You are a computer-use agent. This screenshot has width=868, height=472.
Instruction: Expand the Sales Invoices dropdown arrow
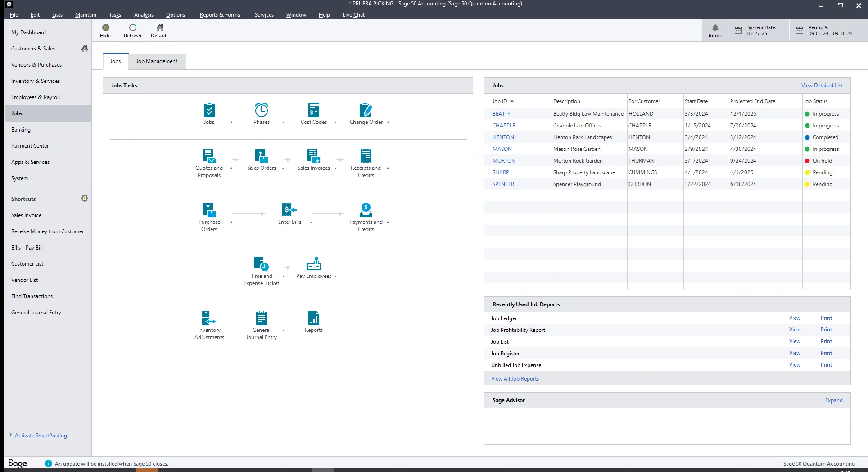(335, 169)
